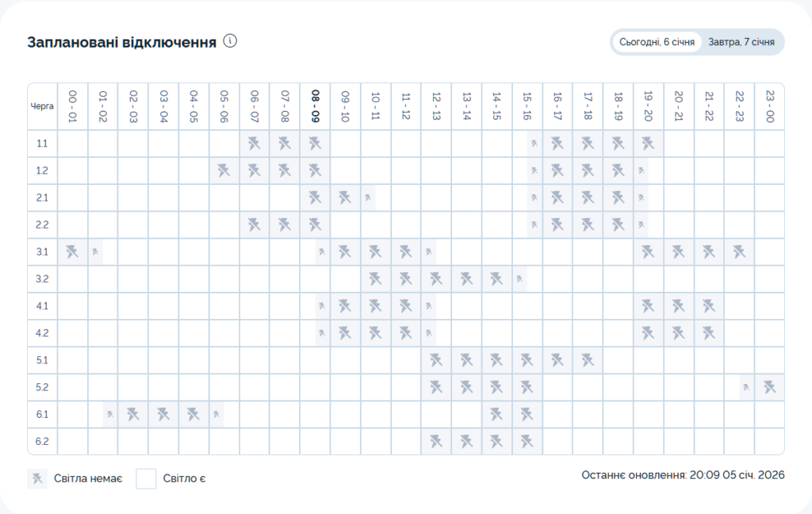Click outage icon for queue 1.1 at 06-07
This screenshot has height=514, width=812.
tap(255, 144)
